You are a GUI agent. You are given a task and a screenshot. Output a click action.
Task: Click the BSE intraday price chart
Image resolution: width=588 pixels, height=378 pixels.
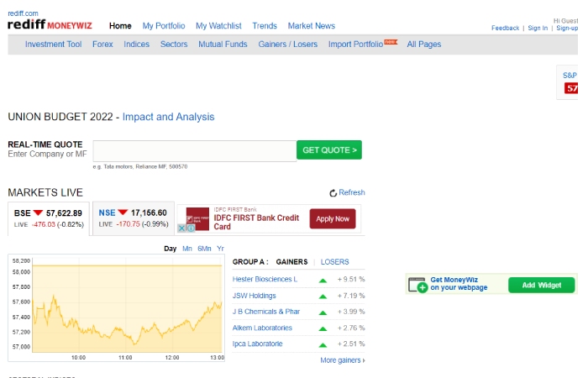(116, 308)
